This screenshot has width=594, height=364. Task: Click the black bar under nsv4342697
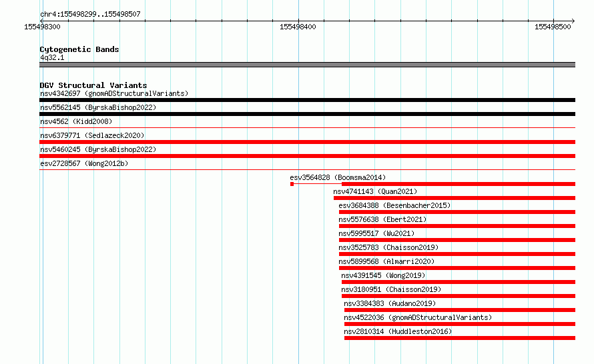(307, 100)
